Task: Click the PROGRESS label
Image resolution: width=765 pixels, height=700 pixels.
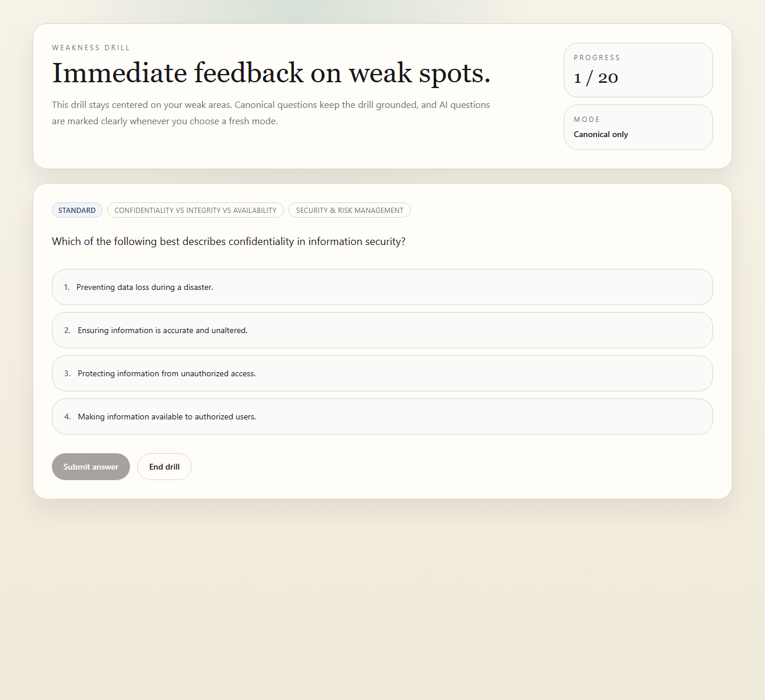Action: pos(596,57)
